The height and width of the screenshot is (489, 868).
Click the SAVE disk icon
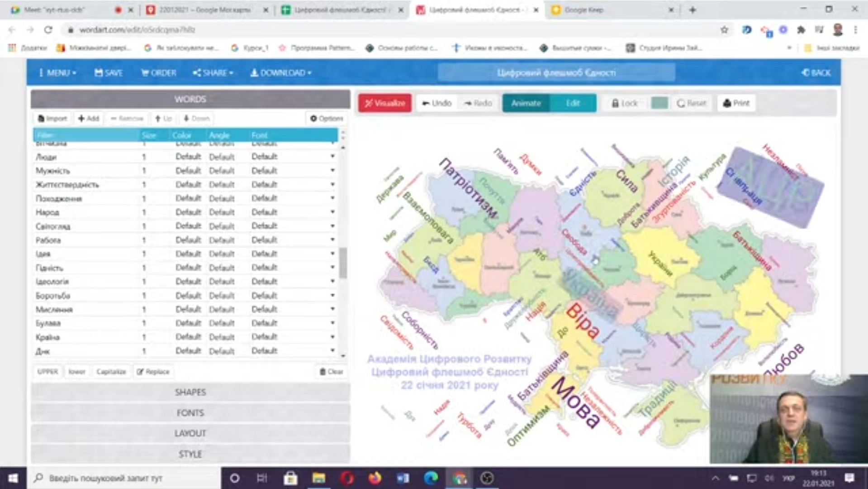[x=108, y=73]
